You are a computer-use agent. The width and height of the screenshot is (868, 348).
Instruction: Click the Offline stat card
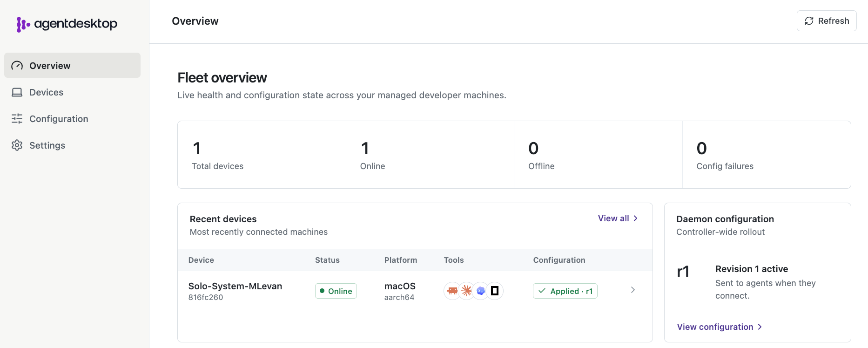(x=598, y=155)
